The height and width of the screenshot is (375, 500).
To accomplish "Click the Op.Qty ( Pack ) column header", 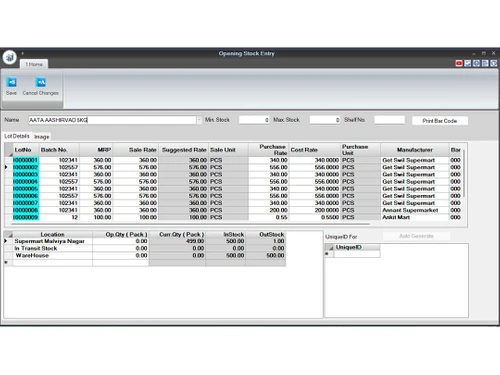I will tap(121, 234).
